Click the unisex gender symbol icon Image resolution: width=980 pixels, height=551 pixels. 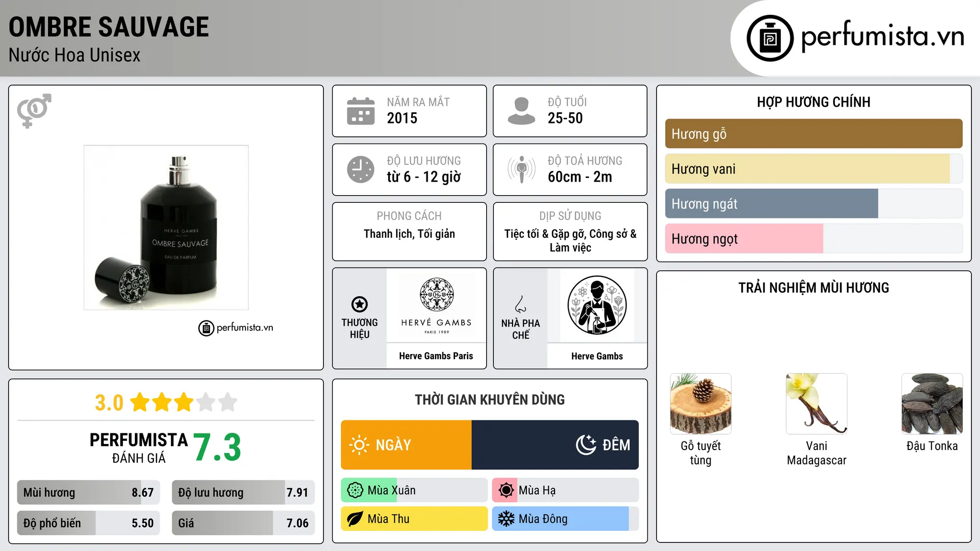[x=34, y=110]
